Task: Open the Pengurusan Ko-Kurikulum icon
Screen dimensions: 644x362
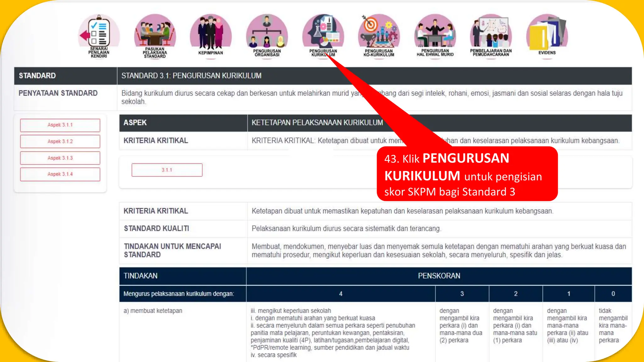Action: point(379,35)
